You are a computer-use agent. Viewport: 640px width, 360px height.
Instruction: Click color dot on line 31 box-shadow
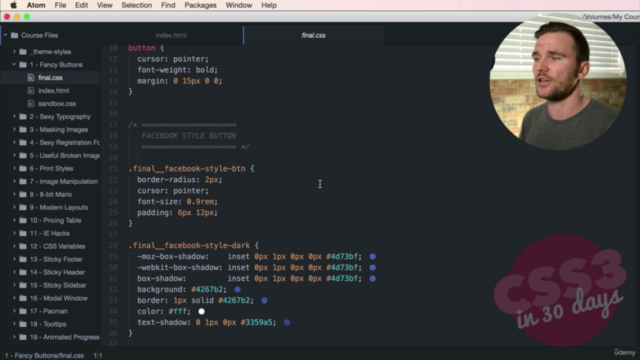pos(373,279)
